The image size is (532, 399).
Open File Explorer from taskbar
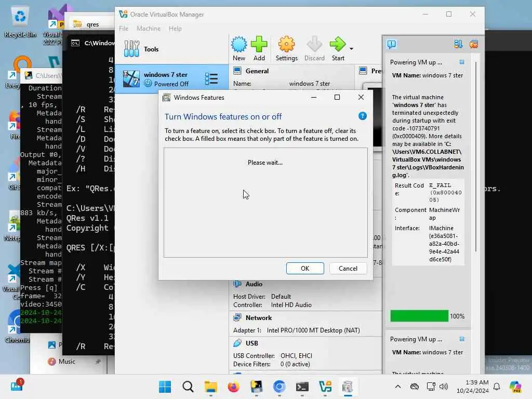coord(211,387)
